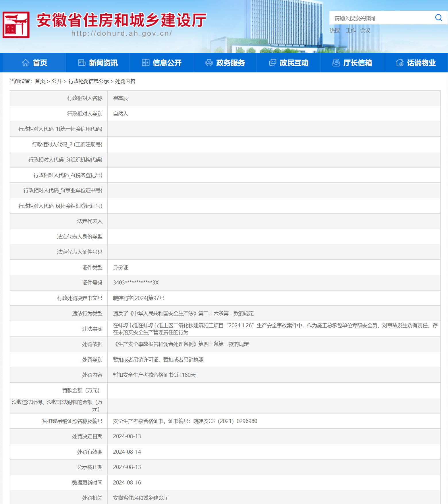Click the label 公示截止期
Image resolution: width=448 pixels, height=504 pixels.
tap(90, 467)
